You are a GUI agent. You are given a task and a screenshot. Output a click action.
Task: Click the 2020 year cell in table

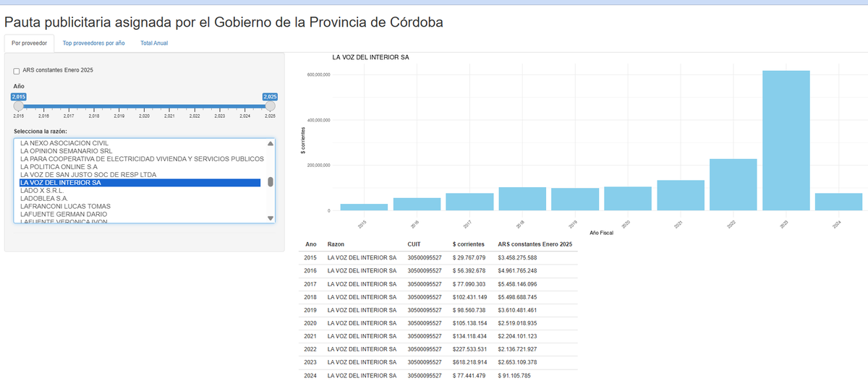click(310, 323)
